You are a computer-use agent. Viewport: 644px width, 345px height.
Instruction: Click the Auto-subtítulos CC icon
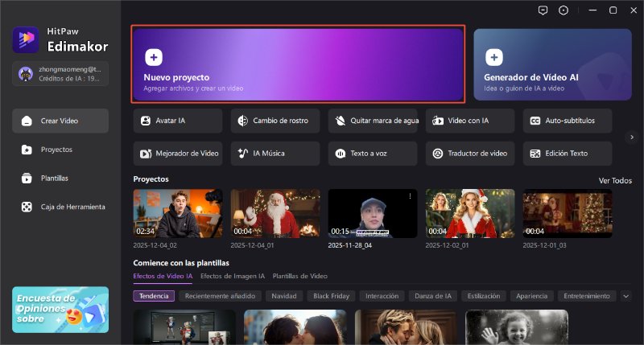[x=535, y=121]
